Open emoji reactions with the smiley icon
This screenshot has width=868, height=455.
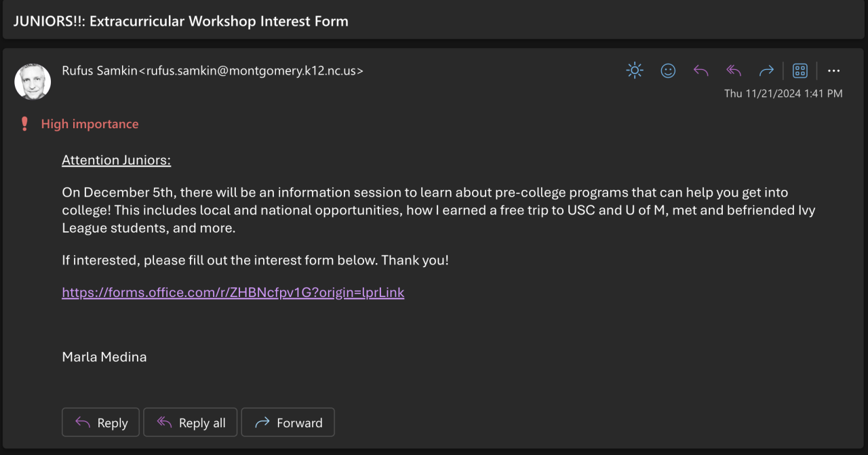668,71
